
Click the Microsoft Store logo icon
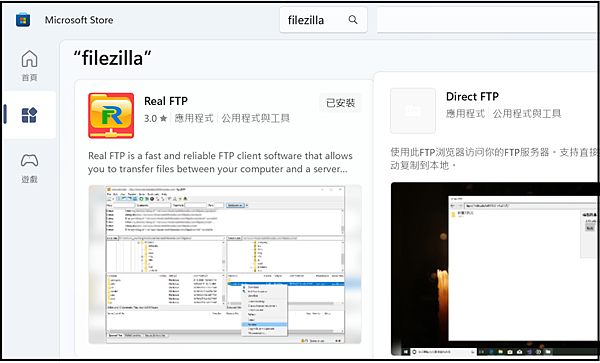(23, 20)
